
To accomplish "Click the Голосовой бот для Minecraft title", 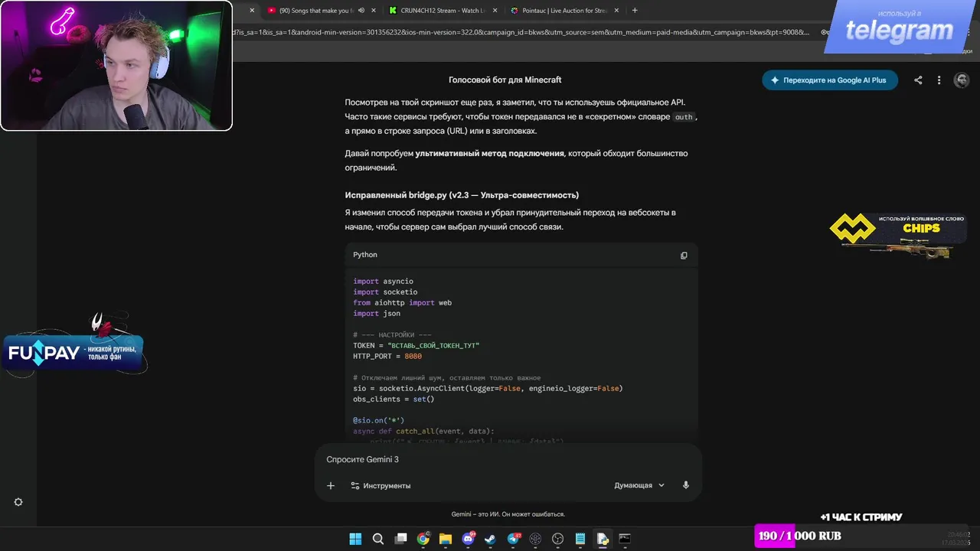I will (505, 80).
